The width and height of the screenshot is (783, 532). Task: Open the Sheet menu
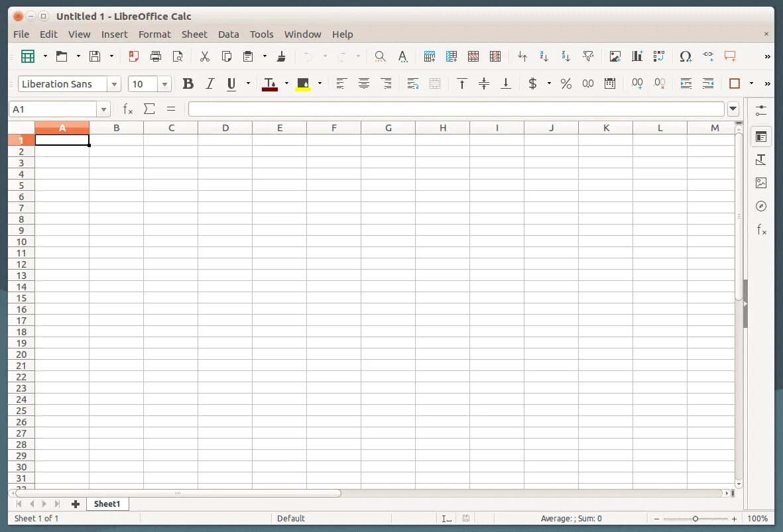coord(194,34)
